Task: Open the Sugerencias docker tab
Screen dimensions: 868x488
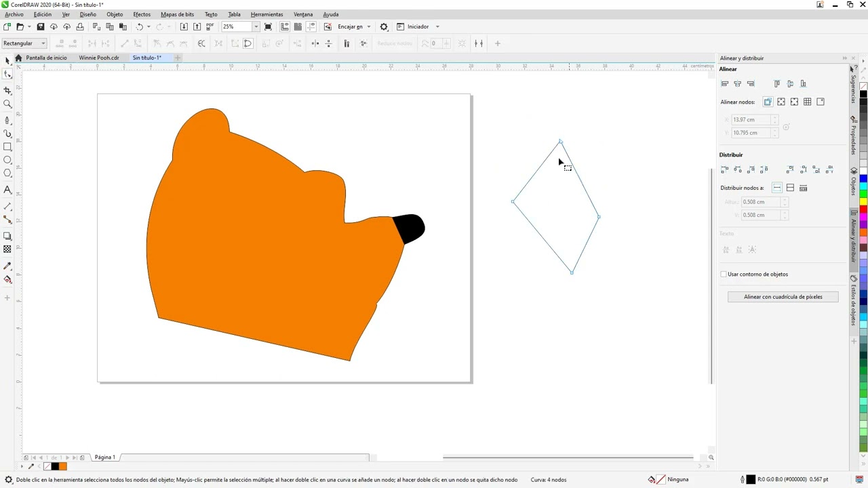Action: click(x=854, y=85)
